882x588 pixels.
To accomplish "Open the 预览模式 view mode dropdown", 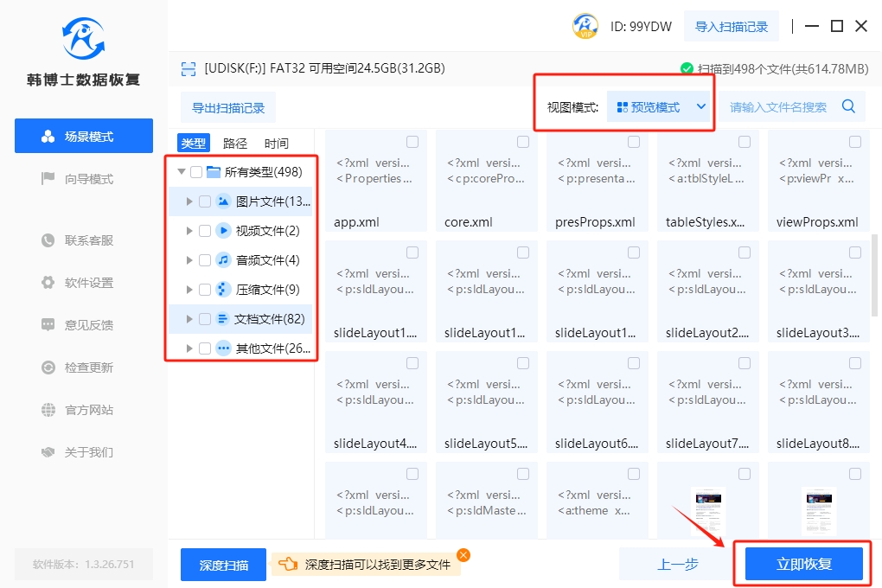I will (661, 107).
